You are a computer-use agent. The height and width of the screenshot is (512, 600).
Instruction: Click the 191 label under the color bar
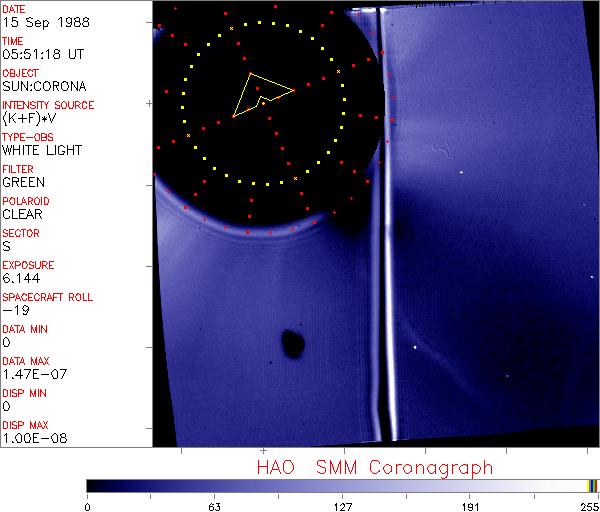(x=469, y=505)
